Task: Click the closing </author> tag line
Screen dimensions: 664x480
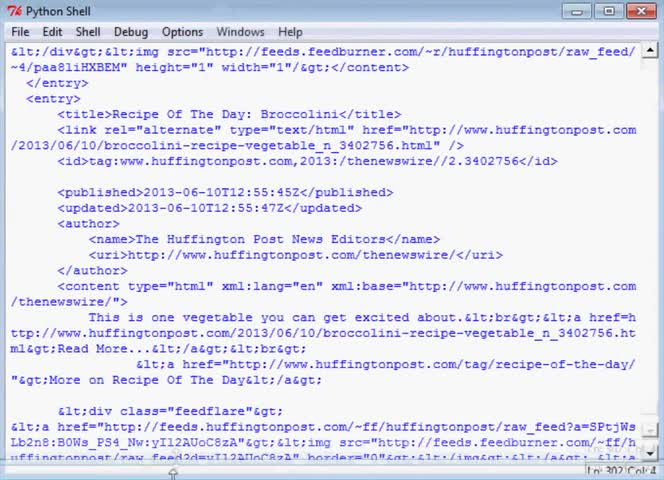Action: (92, 271)
